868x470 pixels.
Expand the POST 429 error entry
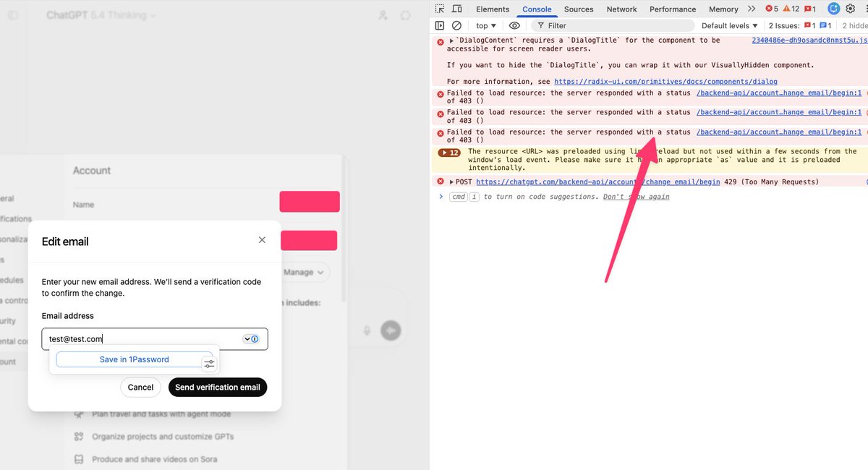451,182
